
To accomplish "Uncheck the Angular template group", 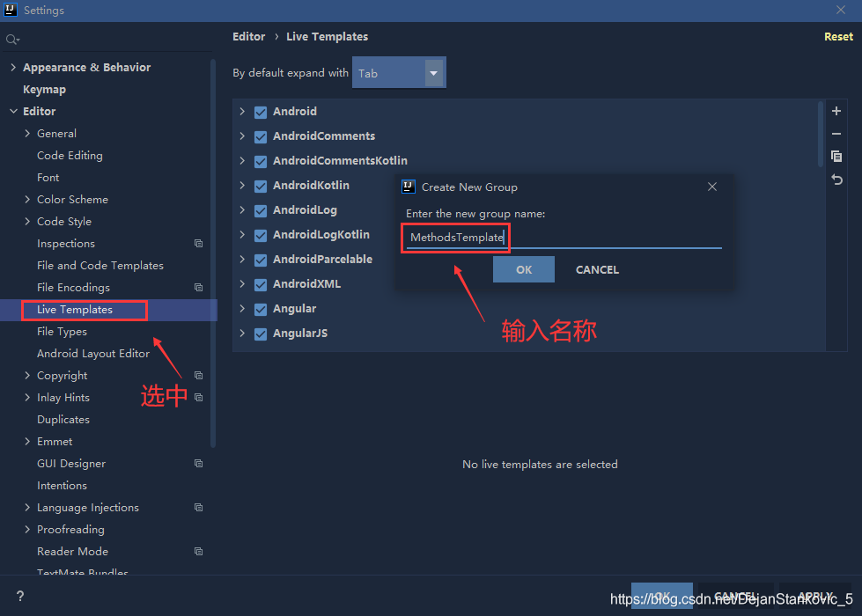I will point(261,310).
